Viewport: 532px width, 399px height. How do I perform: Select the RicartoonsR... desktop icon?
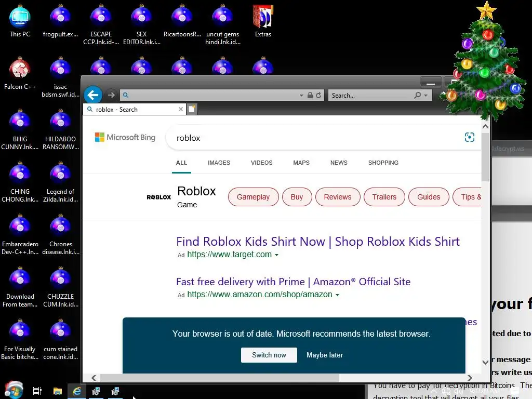coord(182,21)
